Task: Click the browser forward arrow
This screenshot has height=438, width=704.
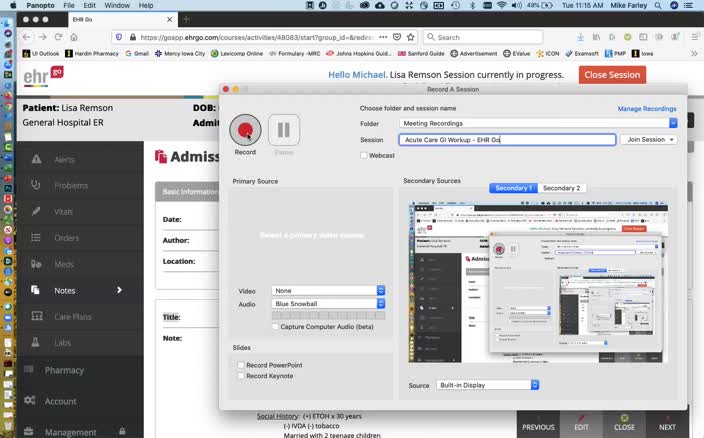Action: pos(42,37)
